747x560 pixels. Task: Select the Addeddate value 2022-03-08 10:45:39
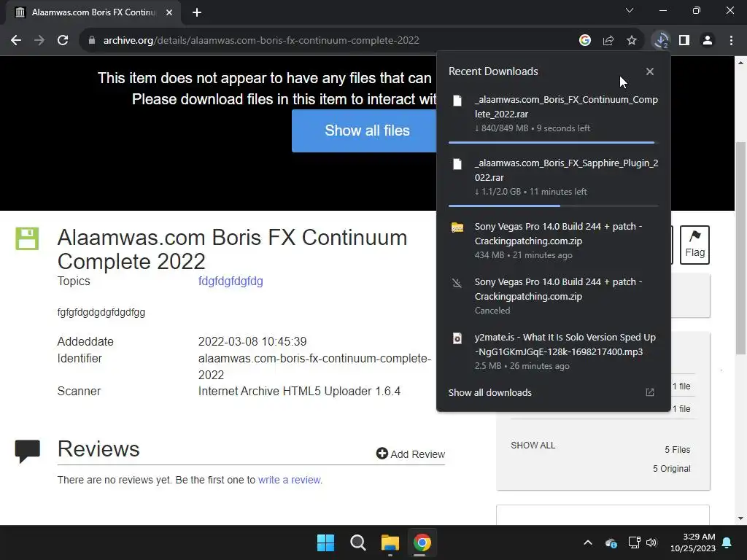click(252, 341)
